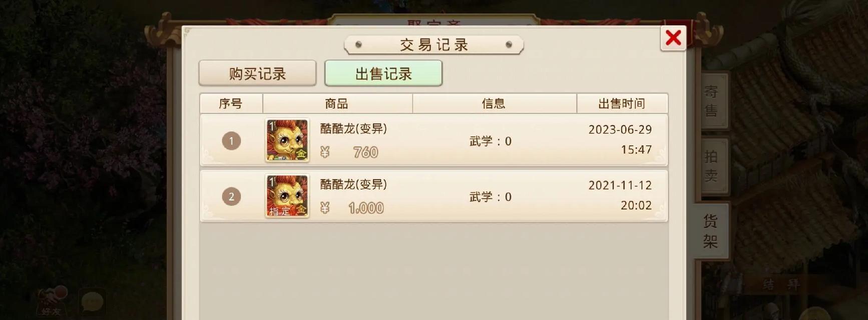The height and width of the screenshot is (320, 868).
Task: Open the 拍卖 side tab
Action: (x=711, y=166)
